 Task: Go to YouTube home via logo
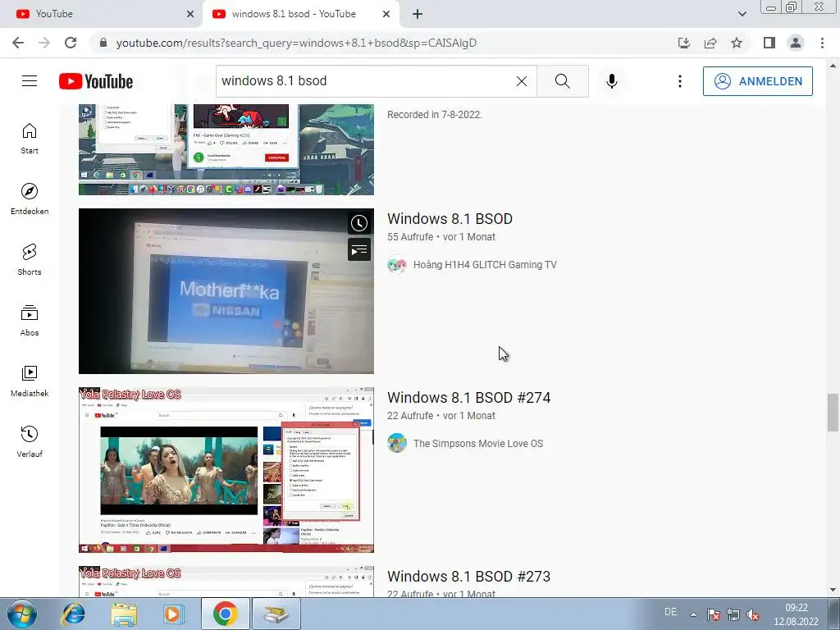click(96, 81)
